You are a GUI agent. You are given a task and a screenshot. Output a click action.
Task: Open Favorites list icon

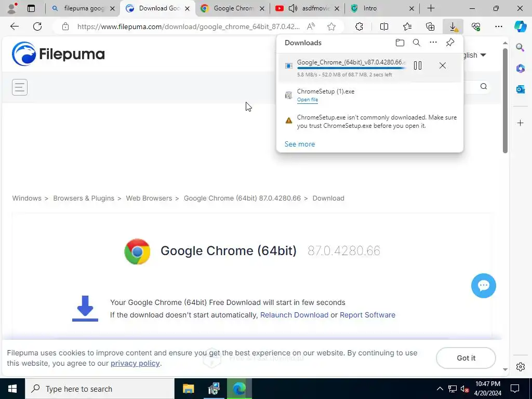tap(407, 26)
